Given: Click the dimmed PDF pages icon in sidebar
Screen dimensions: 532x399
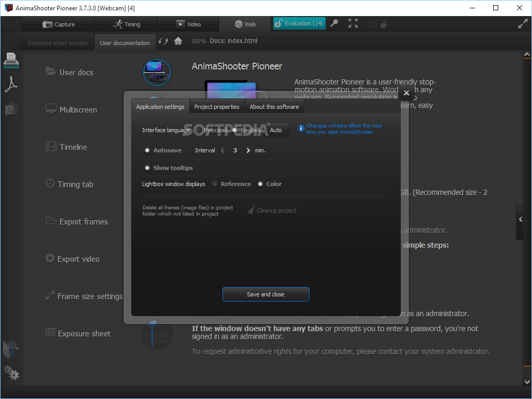Looking at the screenshot, I should (x=11, y=109).
